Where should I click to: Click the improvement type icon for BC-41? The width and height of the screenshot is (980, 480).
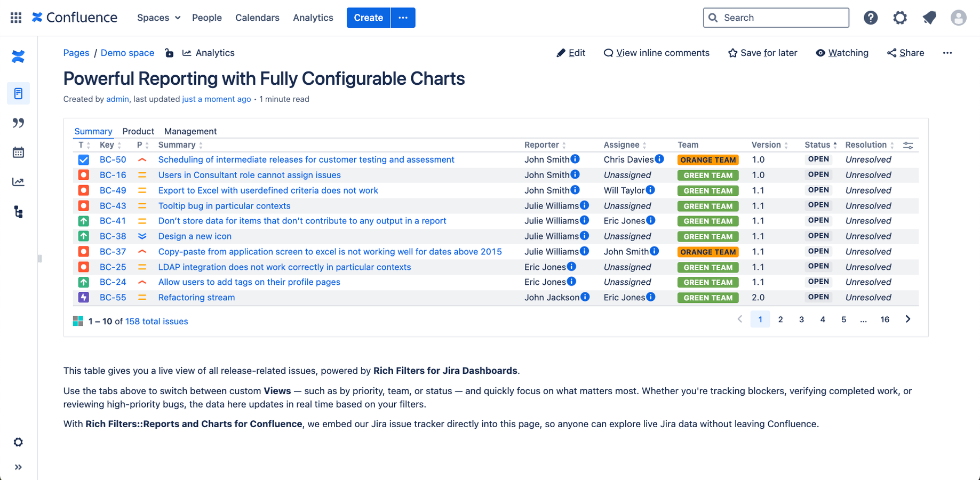(84, 221)
